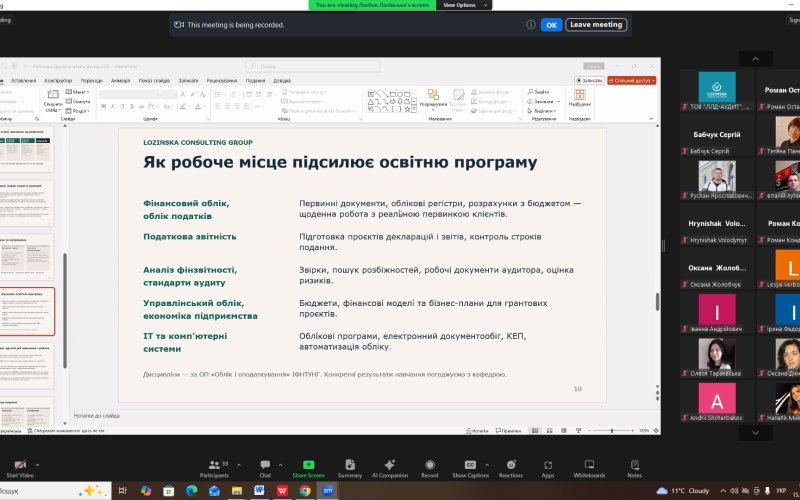Click Скинути reset slide button
The image size is (800, 500).
[x=78, y=102]
